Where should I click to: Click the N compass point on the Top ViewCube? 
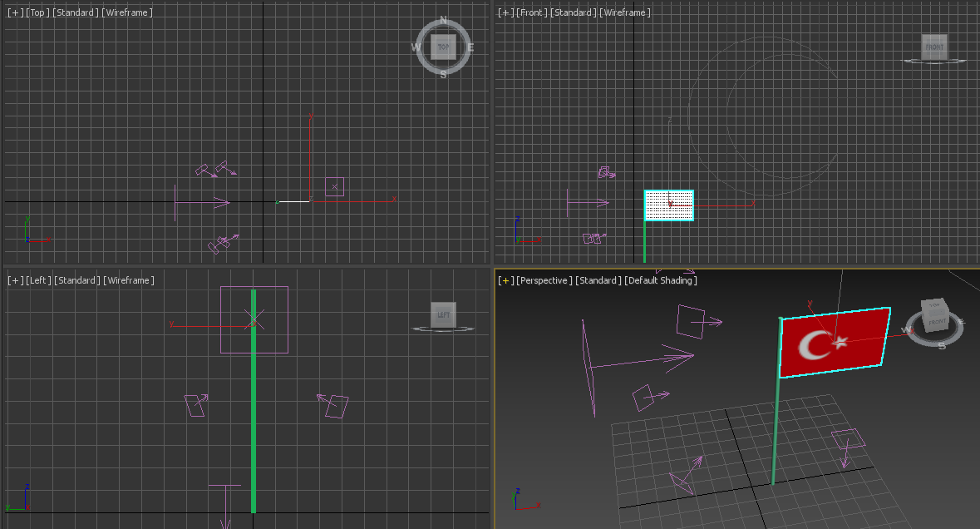click(x=443, y=20)
